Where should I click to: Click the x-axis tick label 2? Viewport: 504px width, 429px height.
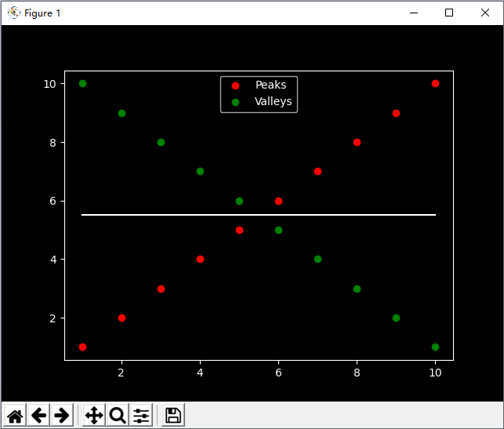point(121,373)
